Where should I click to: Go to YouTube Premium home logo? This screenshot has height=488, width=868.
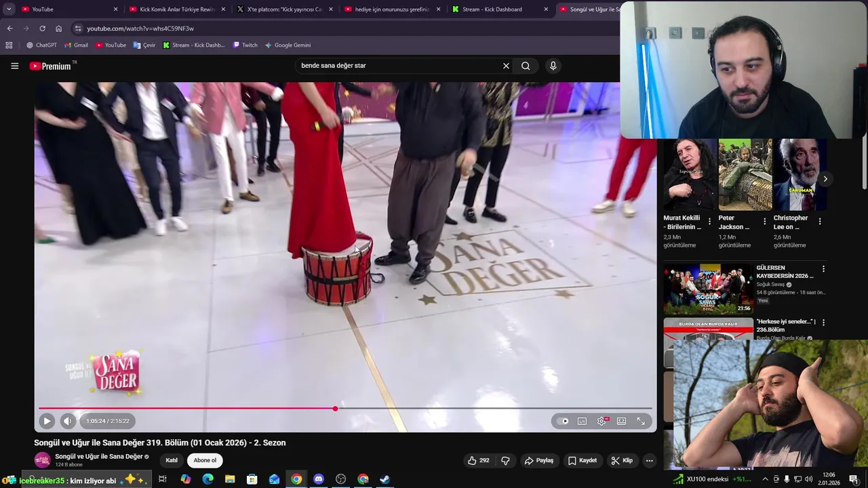point(52,66)
